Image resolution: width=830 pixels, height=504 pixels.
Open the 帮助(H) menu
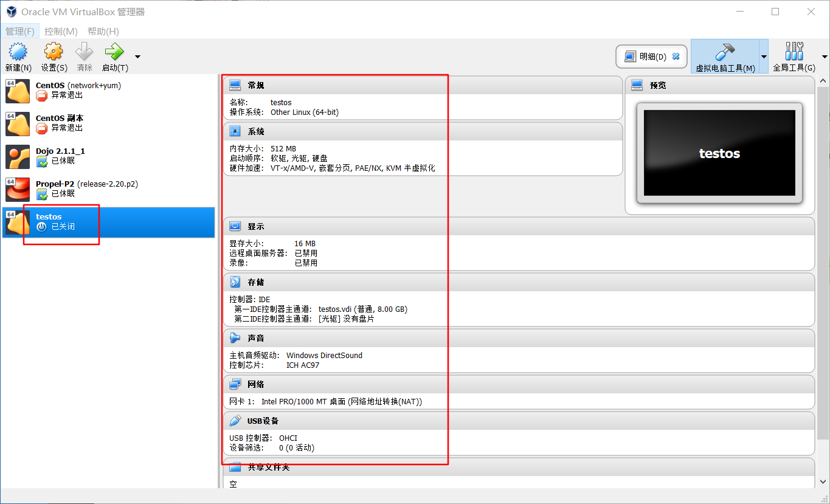103,31
